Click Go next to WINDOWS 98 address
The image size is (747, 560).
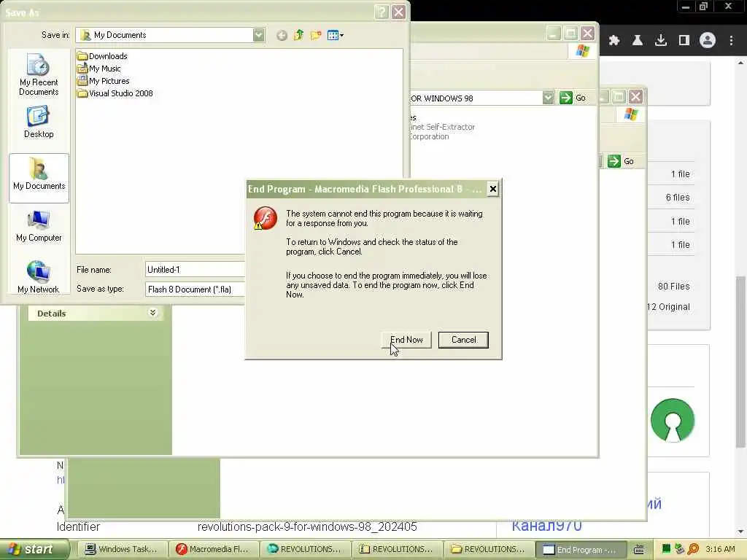click(573, 98)
